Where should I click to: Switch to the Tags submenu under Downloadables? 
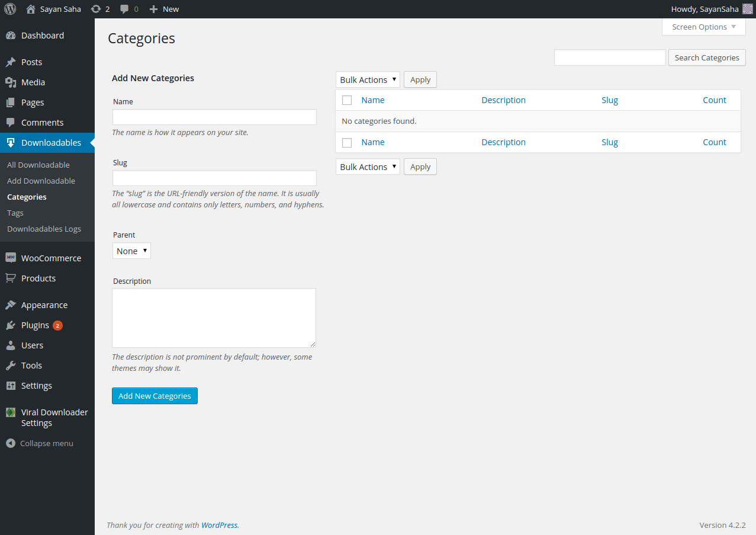click(x=15, y=213)
